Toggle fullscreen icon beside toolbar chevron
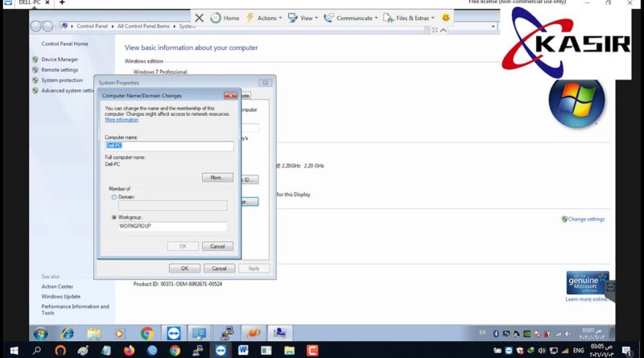The height and width of the screenshot is (358, 644). pos(435,30)
